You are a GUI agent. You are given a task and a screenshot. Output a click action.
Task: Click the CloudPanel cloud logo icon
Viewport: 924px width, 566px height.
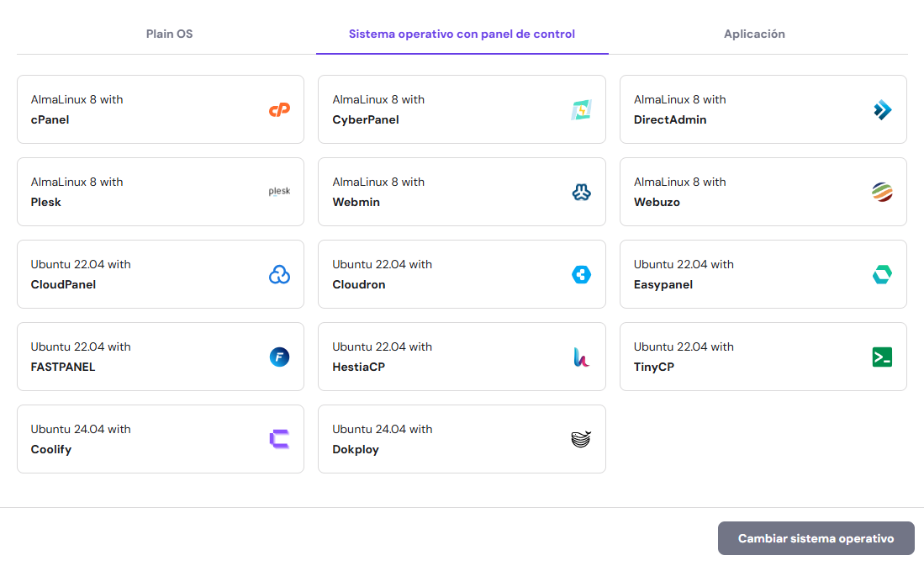[x=279, y=274]
